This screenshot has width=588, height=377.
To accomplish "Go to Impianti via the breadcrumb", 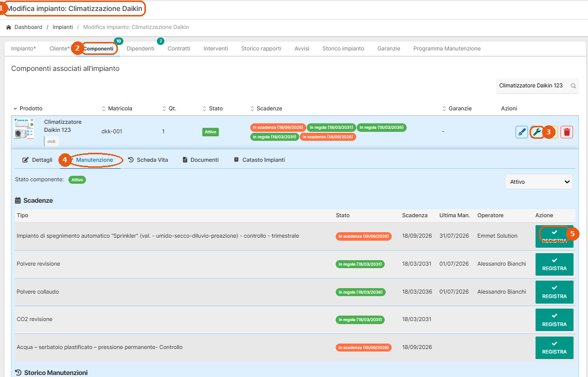I will tap(62, 27).
